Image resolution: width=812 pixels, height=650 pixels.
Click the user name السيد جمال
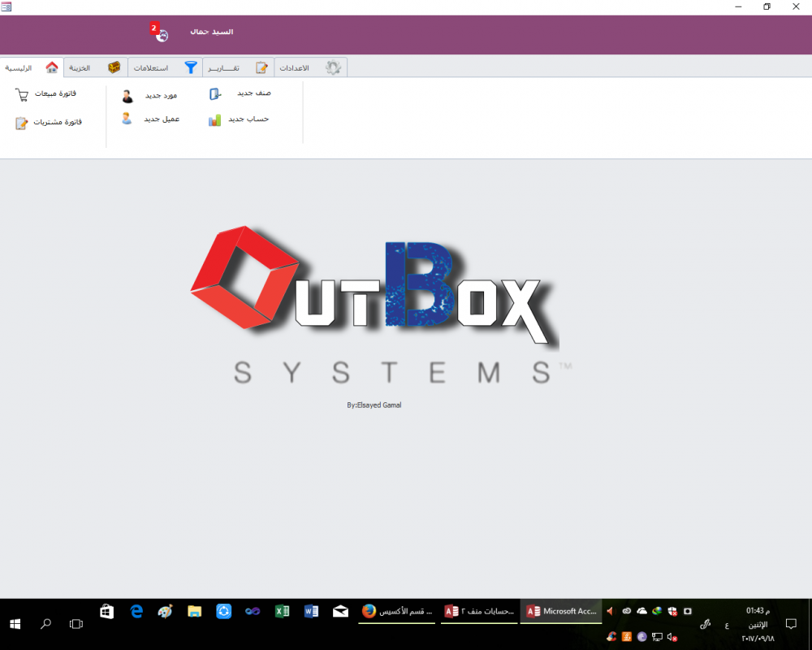[212, 32]
